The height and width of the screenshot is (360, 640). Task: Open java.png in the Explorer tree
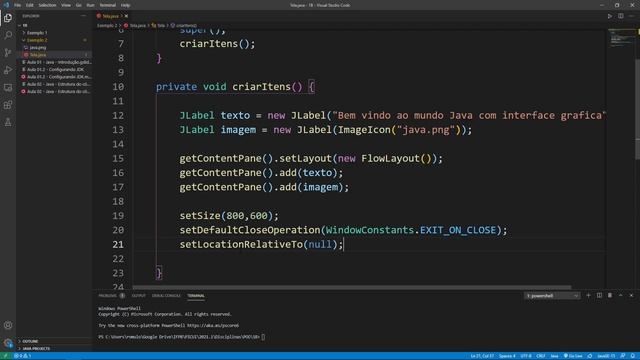[x=38, y=47]
